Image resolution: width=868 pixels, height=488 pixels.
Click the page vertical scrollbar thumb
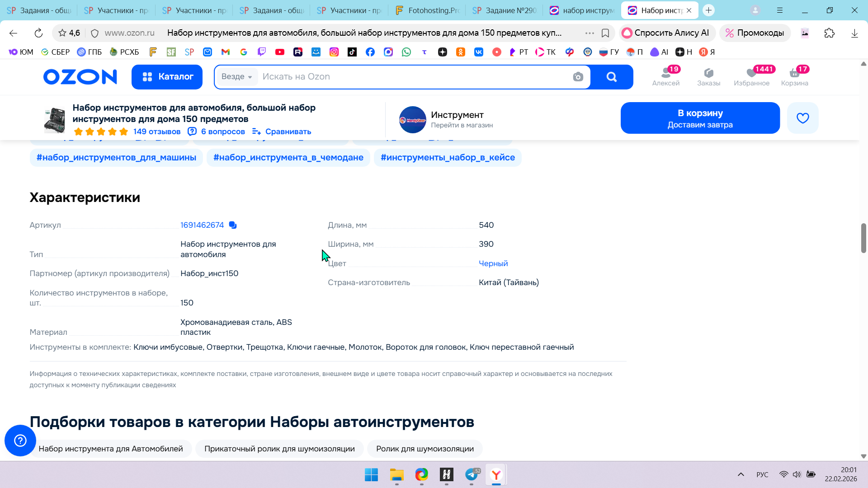pyautogui.click(x=863, y=238)
